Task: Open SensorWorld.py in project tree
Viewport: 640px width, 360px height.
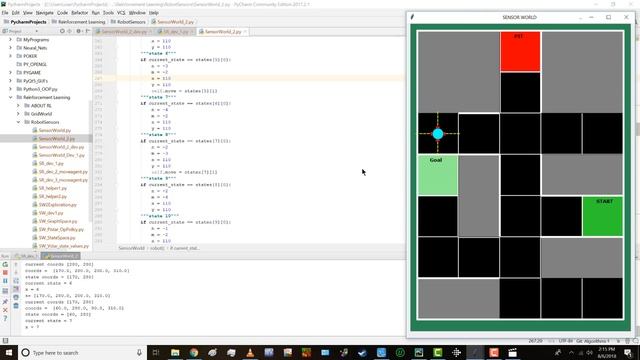Action: tap(55, 130)
